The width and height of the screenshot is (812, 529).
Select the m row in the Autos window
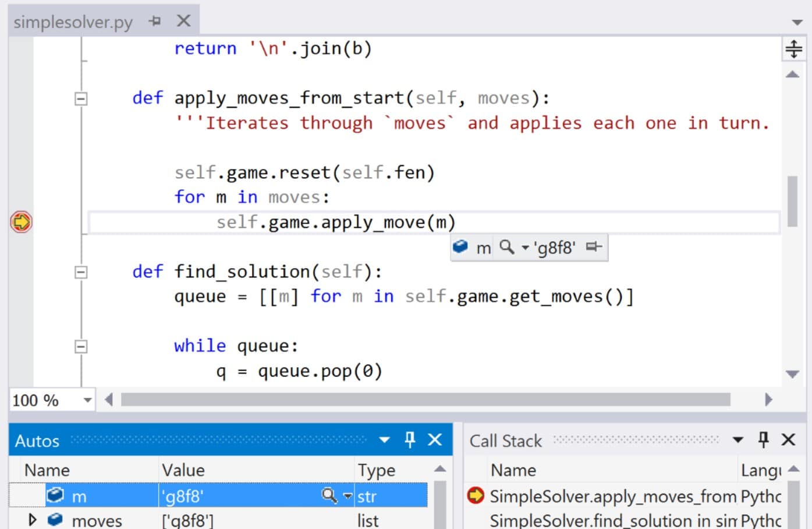(93, 495)
